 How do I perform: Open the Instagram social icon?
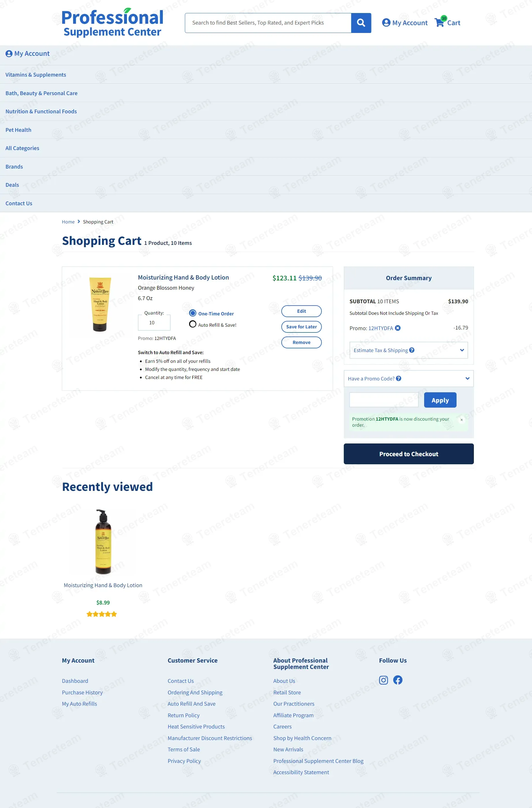pos(383,680)
